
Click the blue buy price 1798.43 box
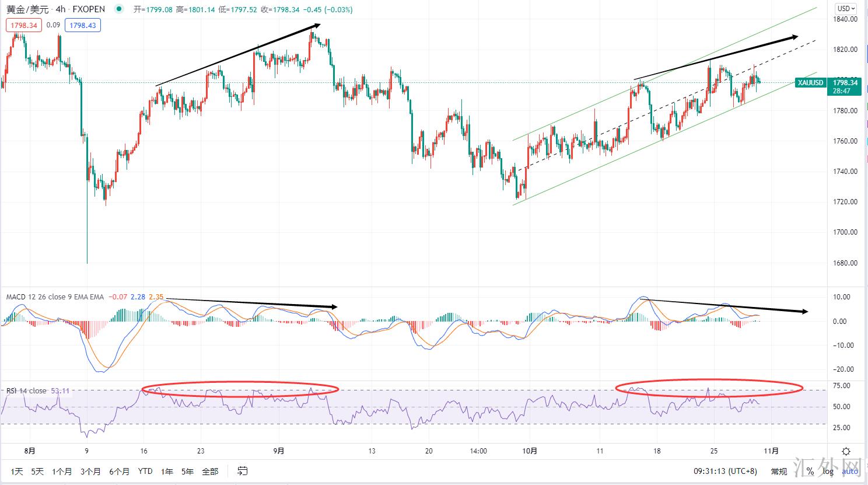tap(83, 25)
